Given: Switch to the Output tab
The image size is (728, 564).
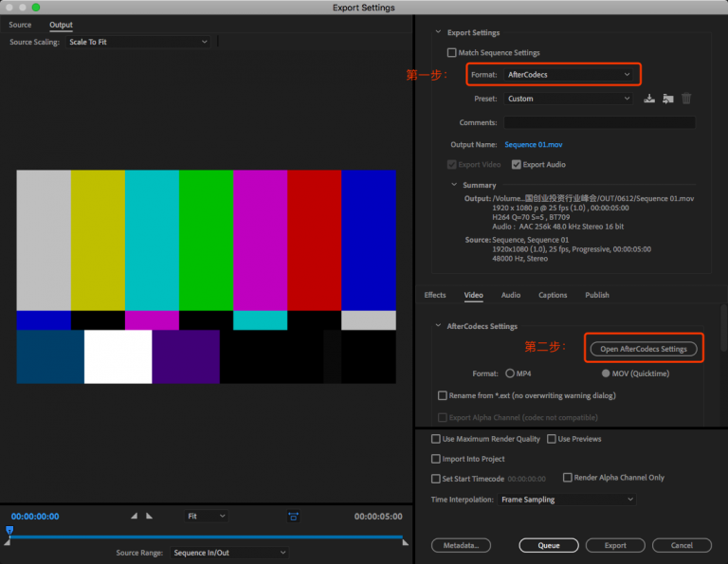Looking at the screenshot, I should point(61,25).
